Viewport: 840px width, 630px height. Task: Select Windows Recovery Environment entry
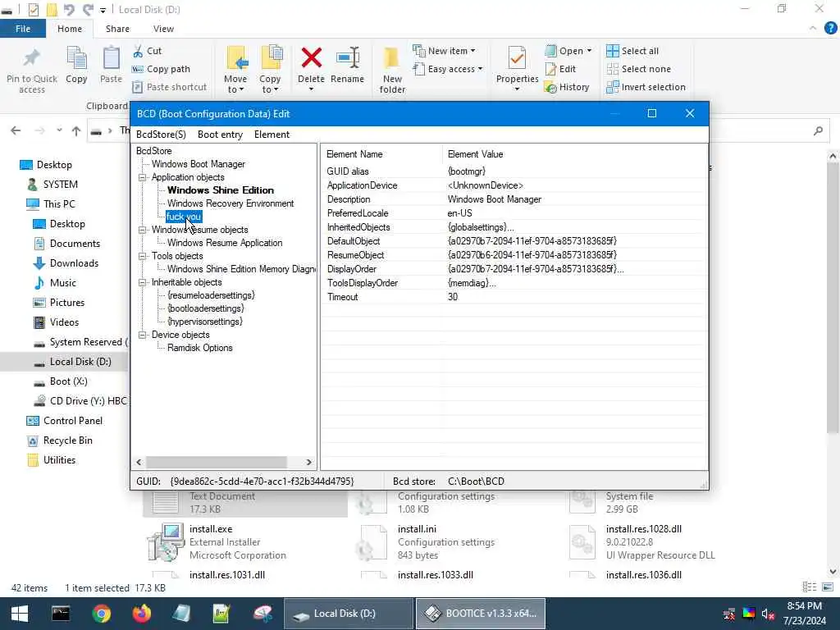pyautogui.click(x=231, y=203)
